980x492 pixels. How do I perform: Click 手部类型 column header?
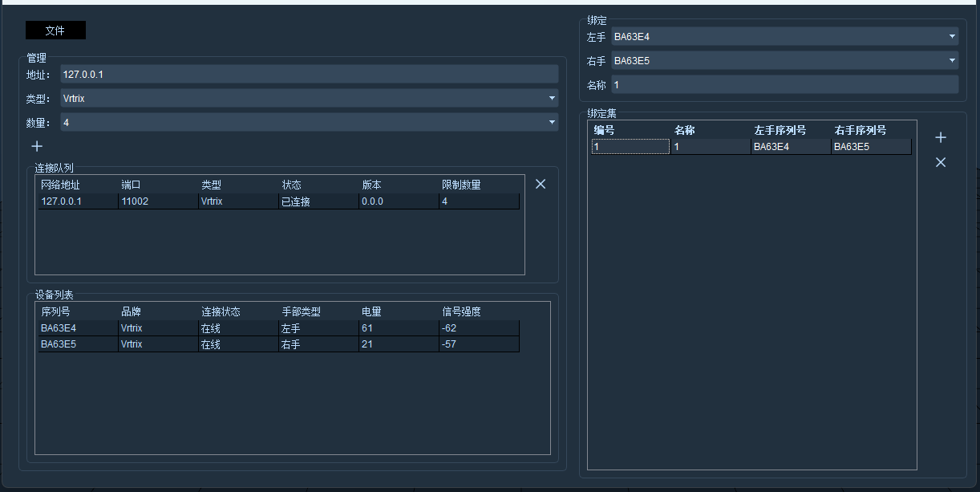tap(301, 311)
